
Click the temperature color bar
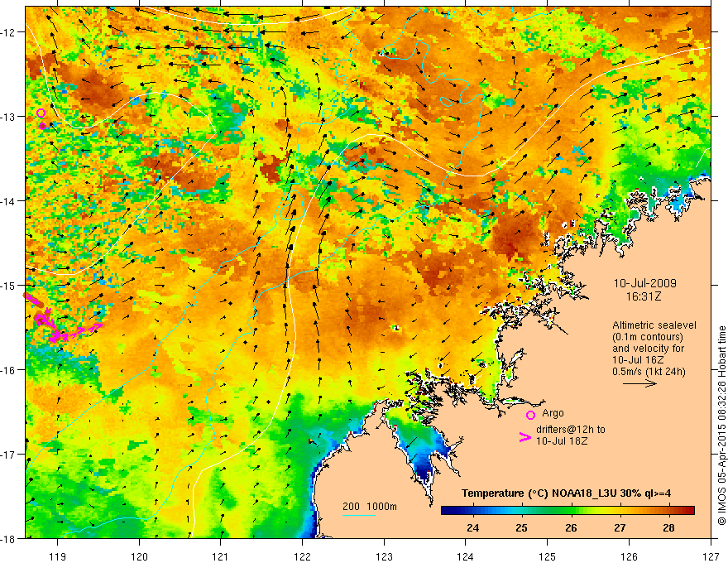point(568,511)
